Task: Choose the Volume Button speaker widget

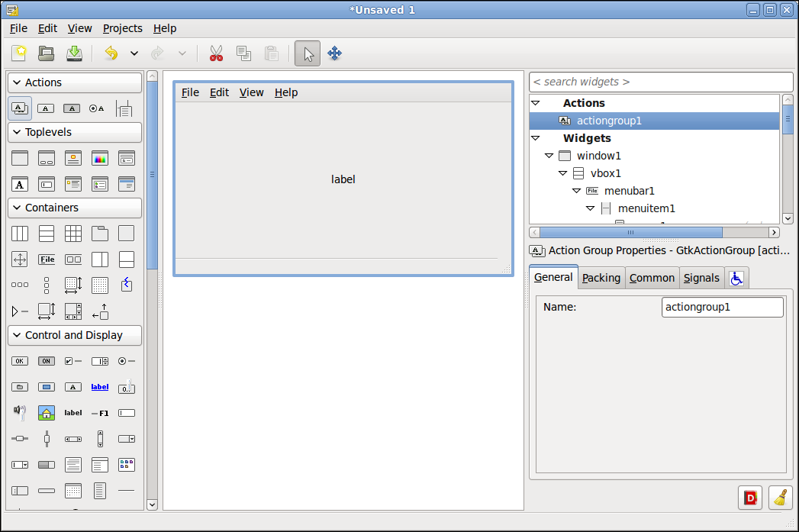Action: click(x=20, y=412)
